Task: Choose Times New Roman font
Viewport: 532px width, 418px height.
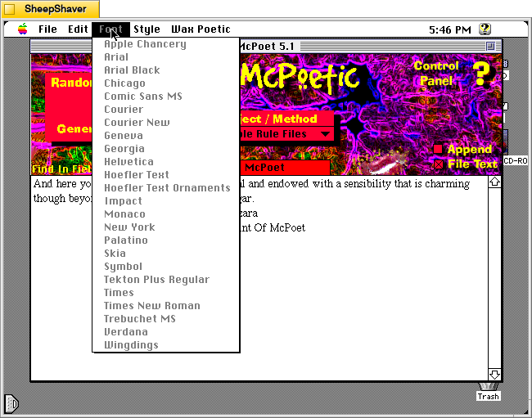Action: pos(166,306)
